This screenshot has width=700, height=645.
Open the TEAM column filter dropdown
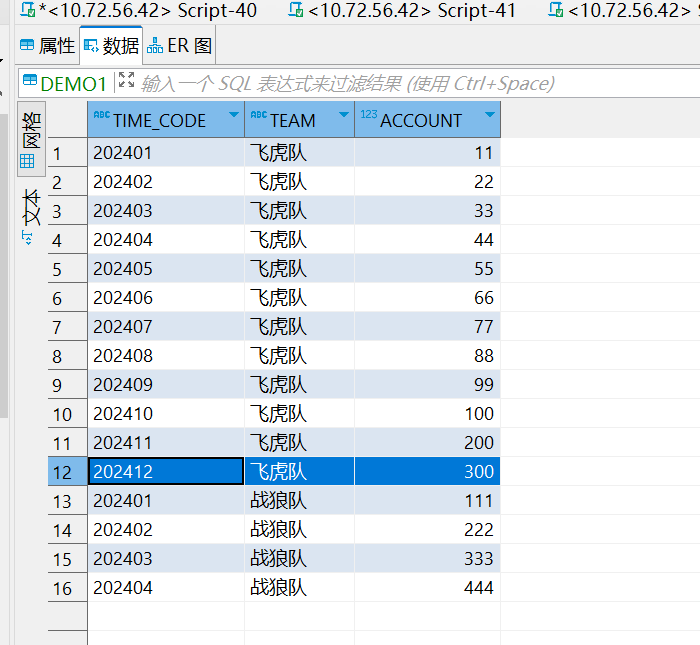point(344,115)
